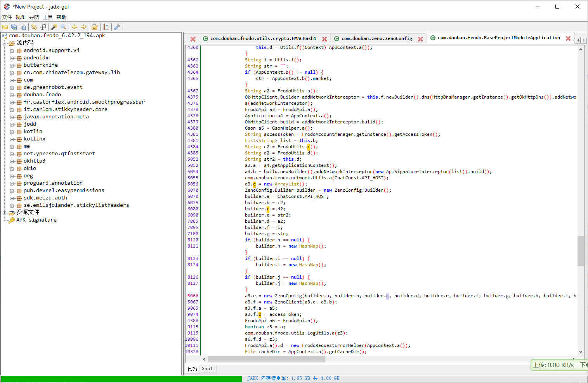Screen dimensions: 588x383
Task: Click the upload speed overlay widget
Action: (559, 365)
